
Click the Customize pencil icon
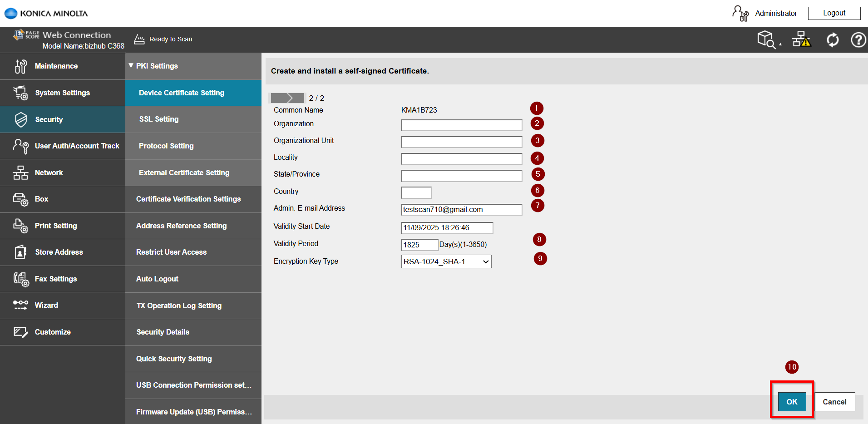pos(21,332)
